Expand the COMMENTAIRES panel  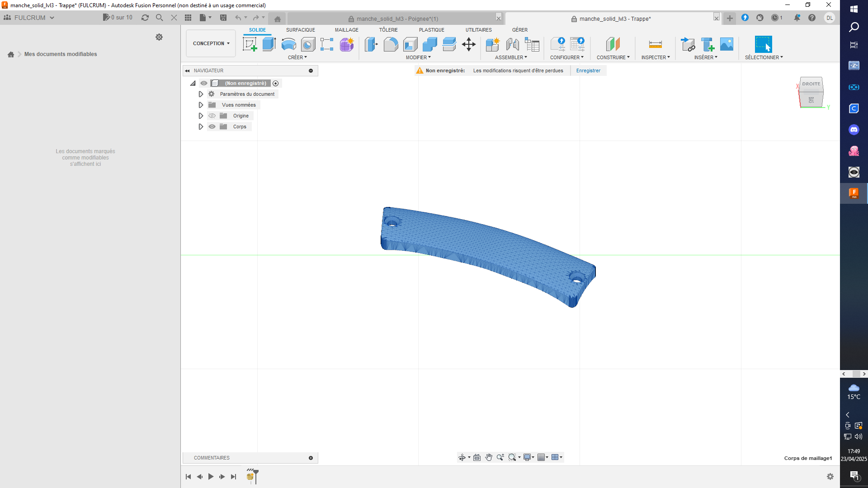pyautogui.click(x=311, y=458)
